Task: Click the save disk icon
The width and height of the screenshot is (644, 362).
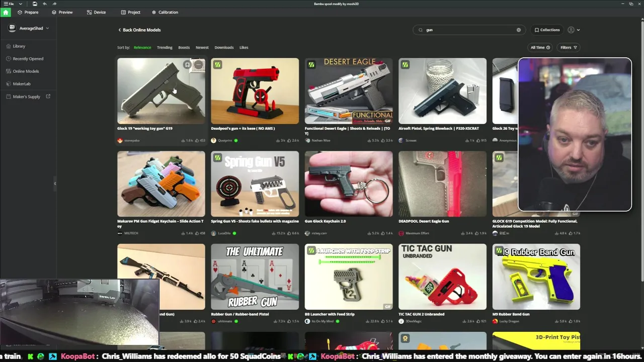Action: 35,4
